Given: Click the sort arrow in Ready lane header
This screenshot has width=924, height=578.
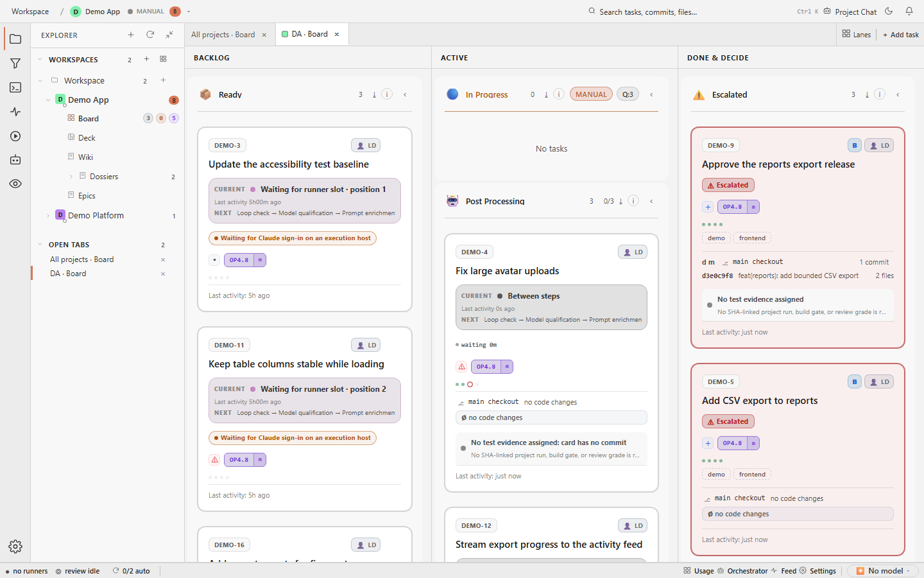Looking at the screenshot, I should point(374,94).
